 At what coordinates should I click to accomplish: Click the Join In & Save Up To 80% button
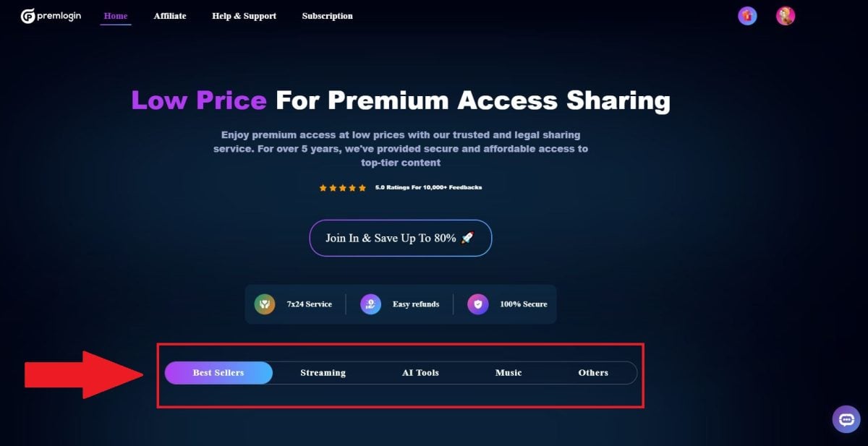click(400, 238)
